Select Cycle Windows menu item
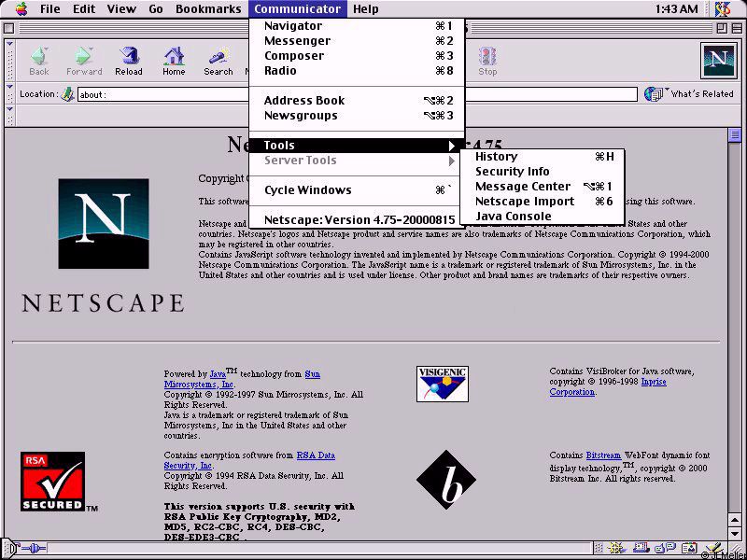 (x=357, y=190)
